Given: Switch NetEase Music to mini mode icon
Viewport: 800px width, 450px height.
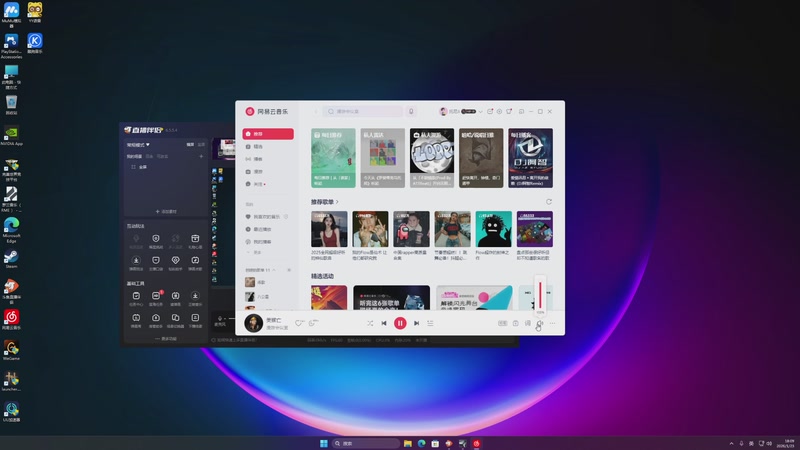Looking at the screenshot, I should coord(521,111).
